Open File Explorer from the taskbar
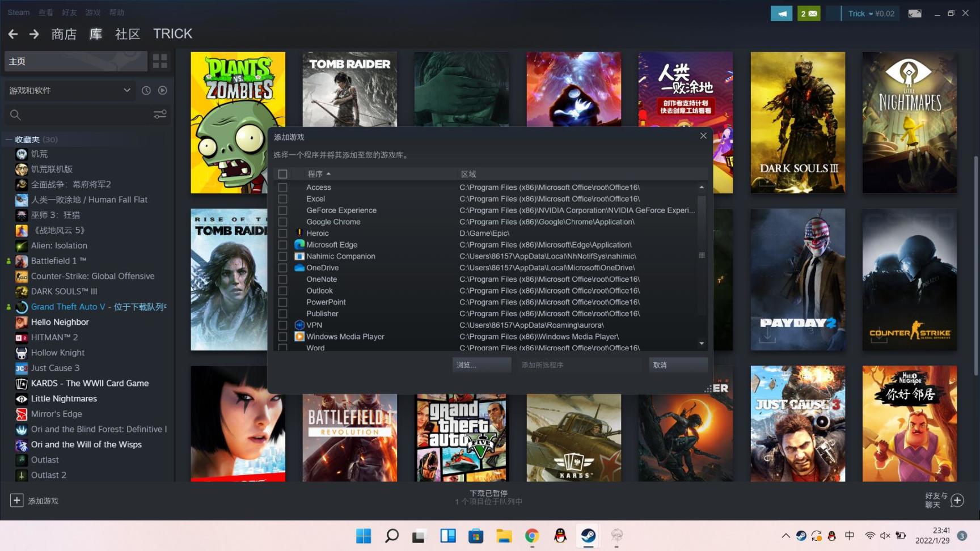This screenshot has width=980, height=551. [504, 536]
